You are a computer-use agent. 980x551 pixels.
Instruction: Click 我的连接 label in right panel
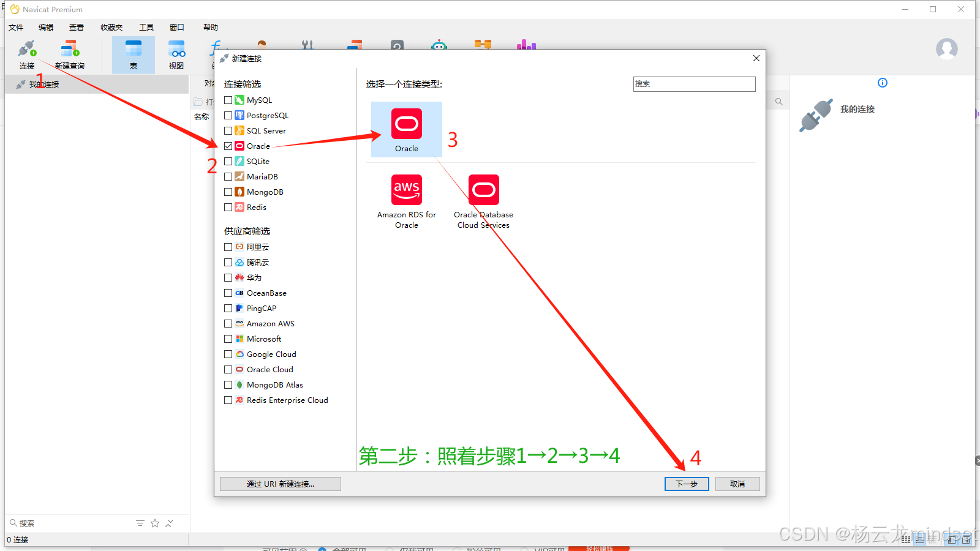tap(857, 109)
